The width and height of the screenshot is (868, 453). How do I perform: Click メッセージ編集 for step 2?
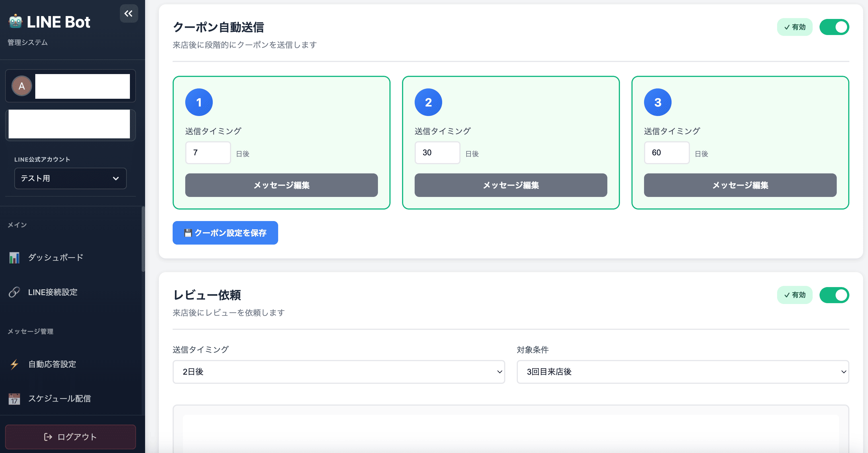510,185
